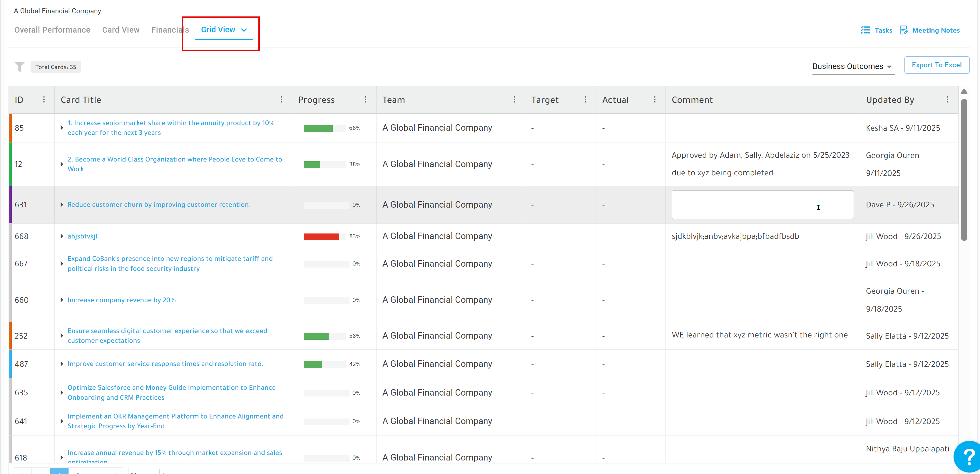Expand row 668 ahjsbfvkjl card

(62, 236)
